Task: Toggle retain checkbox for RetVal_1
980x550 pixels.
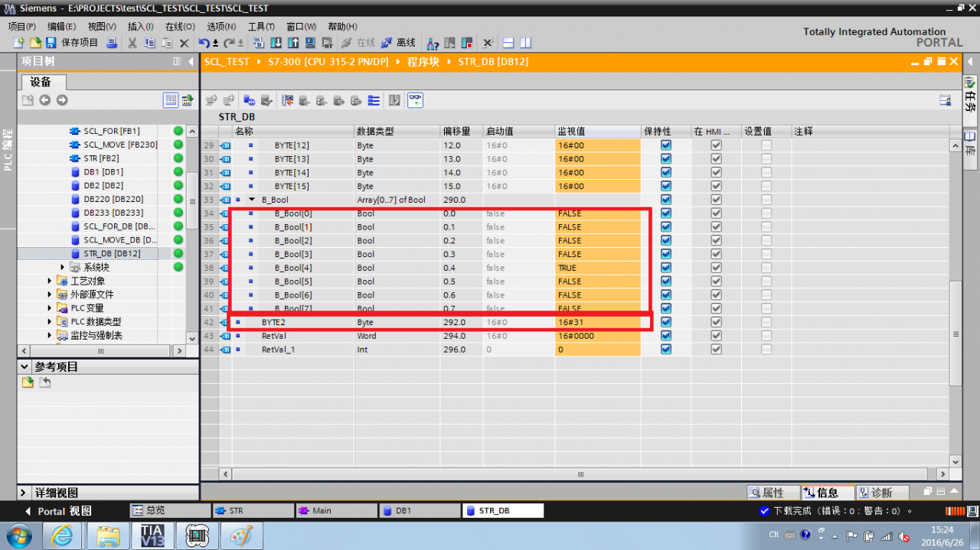Action: tap(665, 349)
